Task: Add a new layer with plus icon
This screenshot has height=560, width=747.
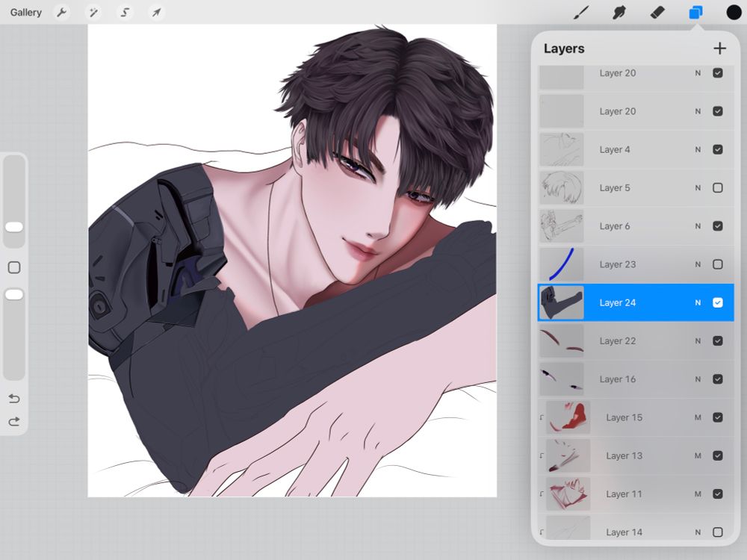Action: 720,48
